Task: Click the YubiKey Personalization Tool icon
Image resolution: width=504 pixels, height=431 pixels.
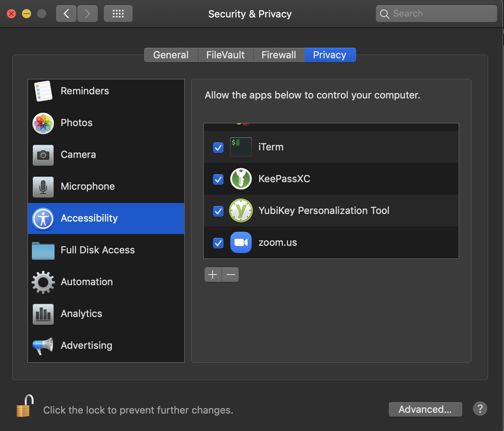Action: tap(241, 211)
